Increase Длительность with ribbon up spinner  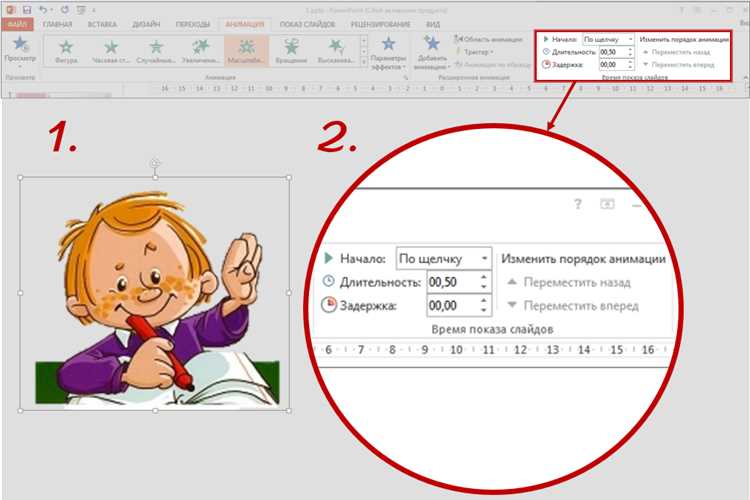pos(630,49)
